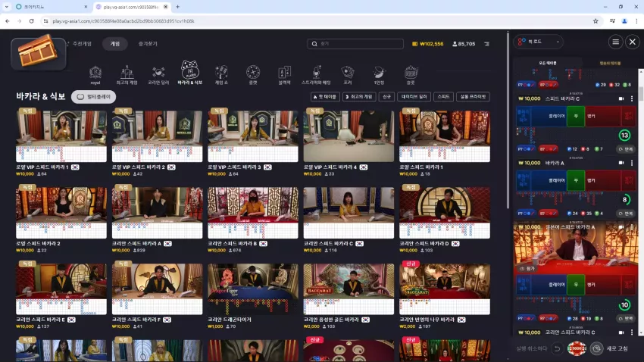This screenshot has width=644, height=362.
Task: Open three-dot options for 스피드 바카라 C
Action: pos(632,98)
